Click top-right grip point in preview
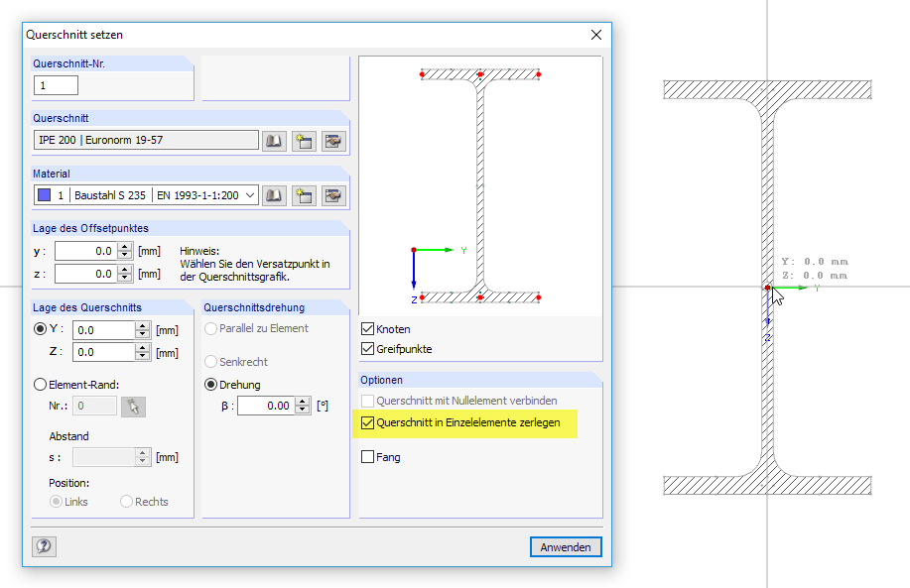Screen dimensions: 910x588 pyautogui.click(x=539, y=74)
